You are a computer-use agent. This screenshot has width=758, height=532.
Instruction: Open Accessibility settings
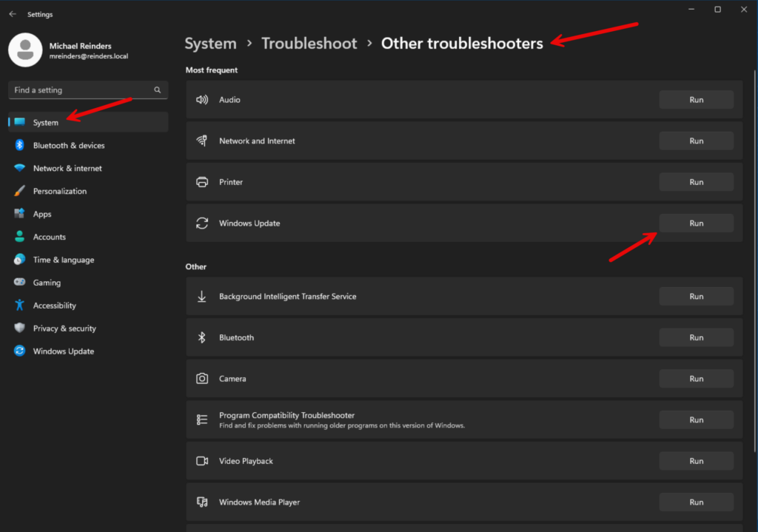[89, 306]
